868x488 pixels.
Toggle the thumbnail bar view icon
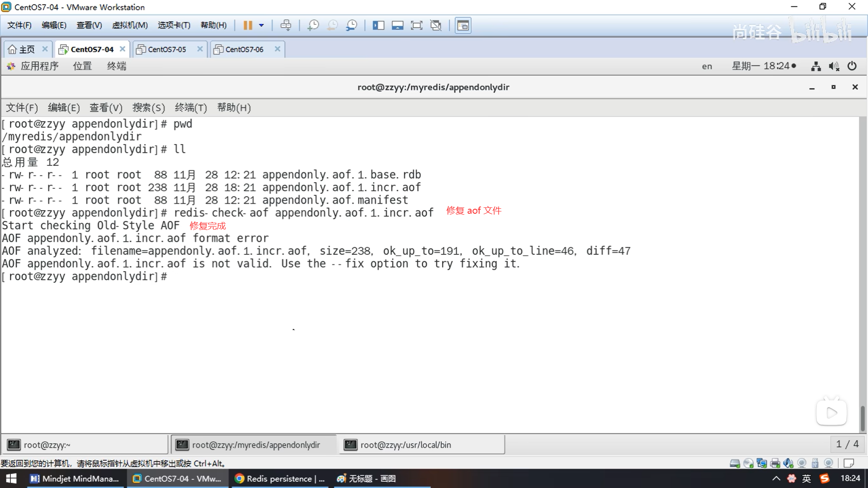tap(397, 25)
